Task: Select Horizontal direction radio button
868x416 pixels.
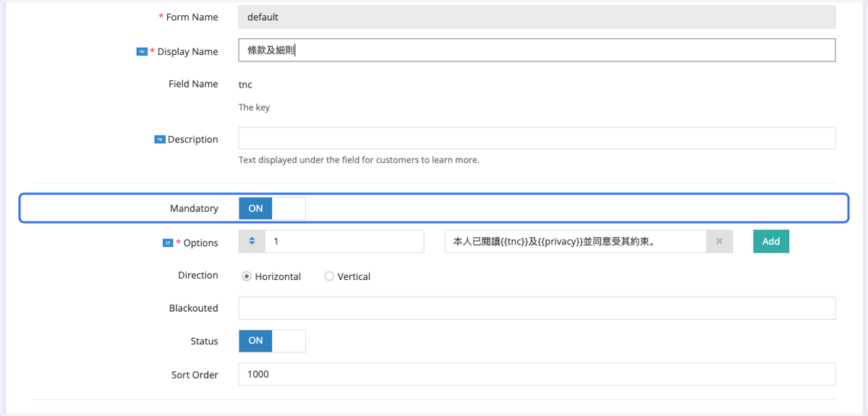Action: 247,276
